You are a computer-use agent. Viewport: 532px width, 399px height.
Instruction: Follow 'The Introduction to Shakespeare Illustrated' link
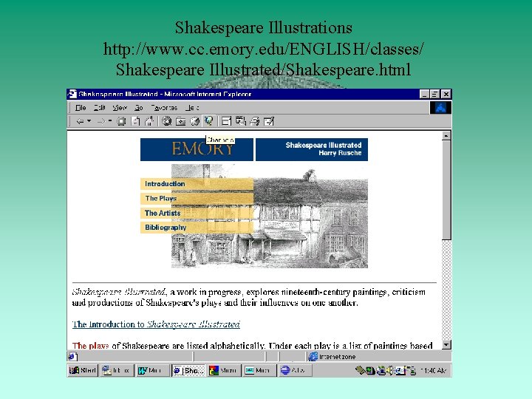pos(156,324)
